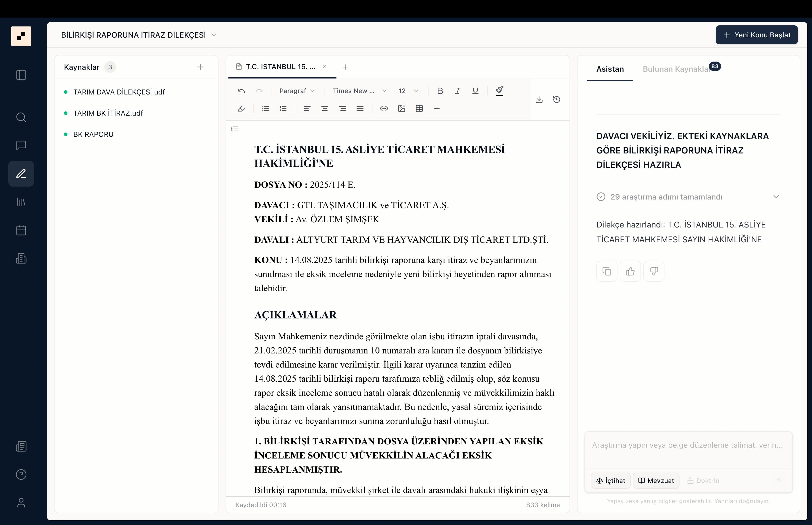Open the font size dropdown
Screen dimensions: 812x525
pos(408,91)
